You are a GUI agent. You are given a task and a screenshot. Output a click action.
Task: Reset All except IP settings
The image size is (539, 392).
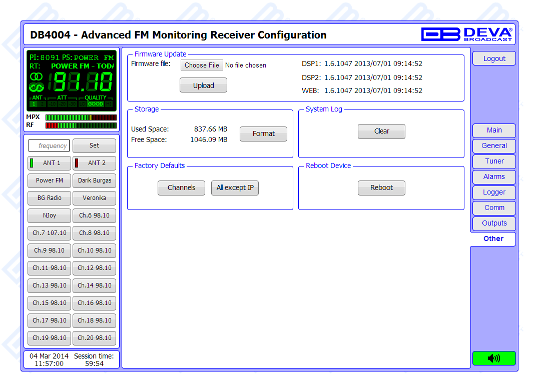(x=235, y=187)
